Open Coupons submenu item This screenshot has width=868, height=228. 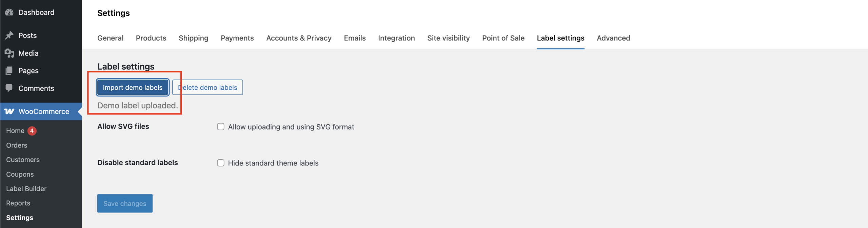tap(20, 174)
